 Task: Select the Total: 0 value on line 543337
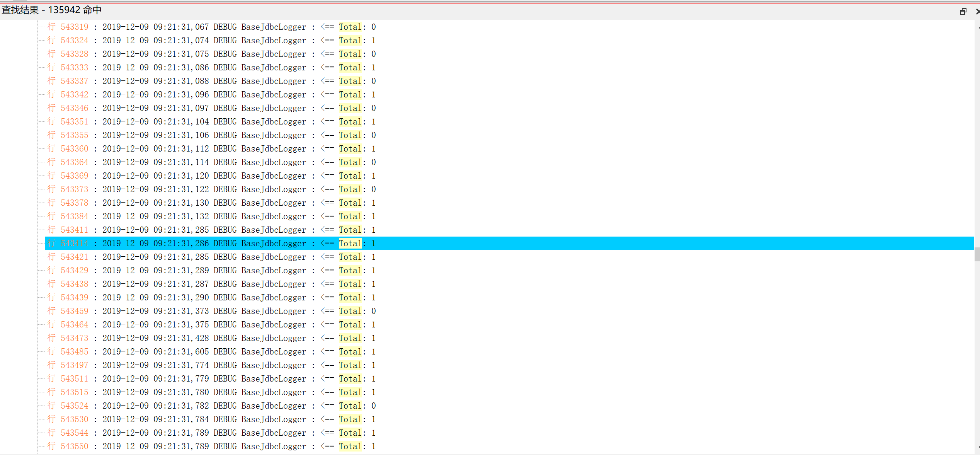[x=373, y=81]
